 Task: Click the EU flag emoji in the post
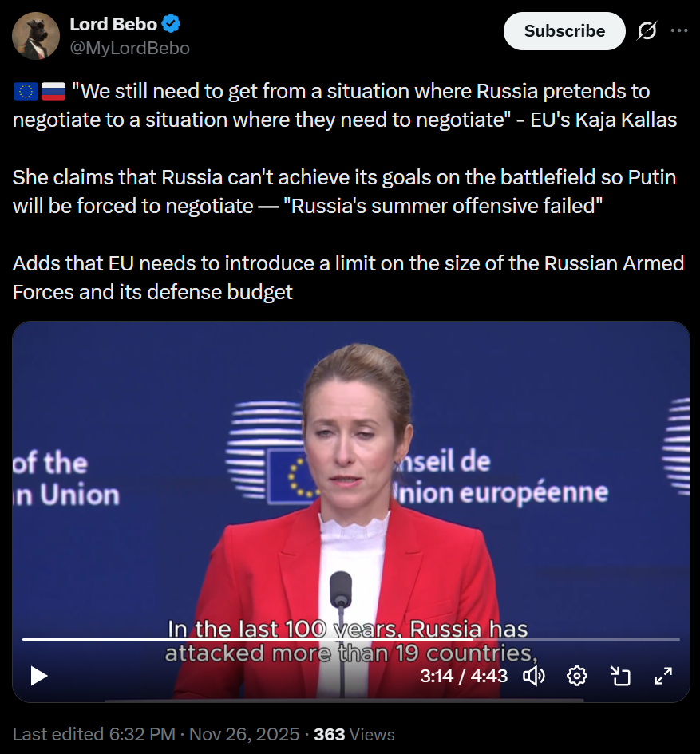tap(26, 92)
